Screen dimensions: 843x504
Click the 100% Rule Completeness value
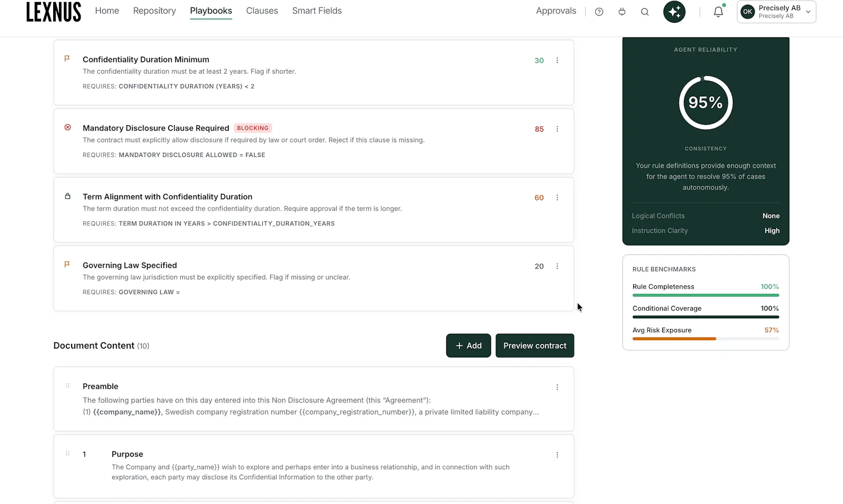click(x=770, y=286)
